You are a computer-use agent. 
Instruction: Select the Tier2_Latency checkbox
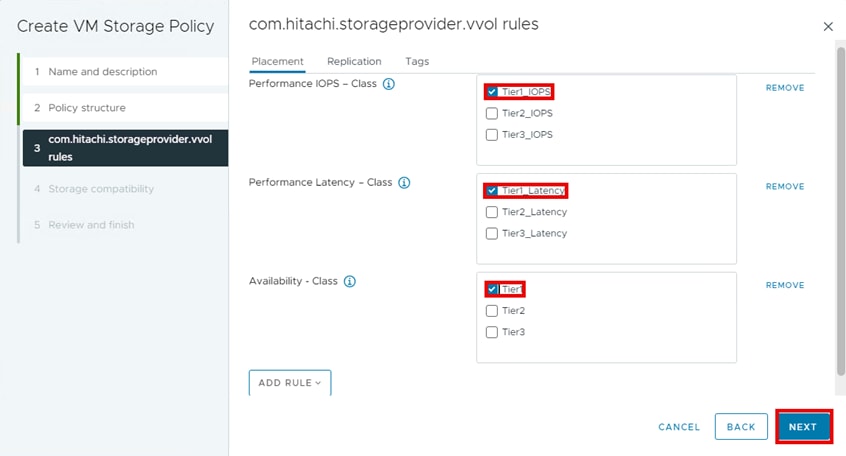(492, 212)
